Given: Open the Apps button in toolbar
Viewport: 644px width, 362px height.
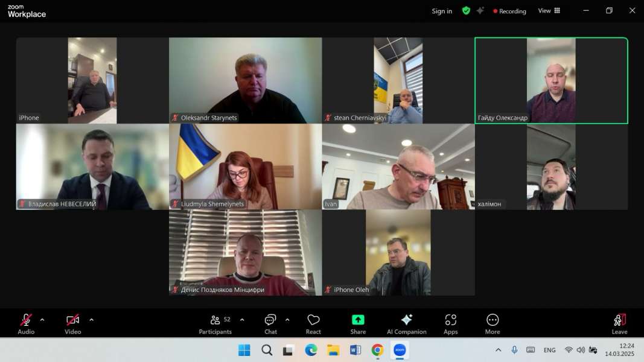Looking at the screenshot, I should click(450, 323).
